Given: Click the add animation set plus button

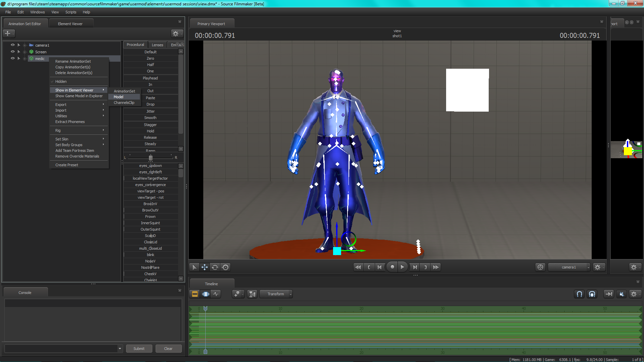Looking at the screenshot, I should (7, 33).
